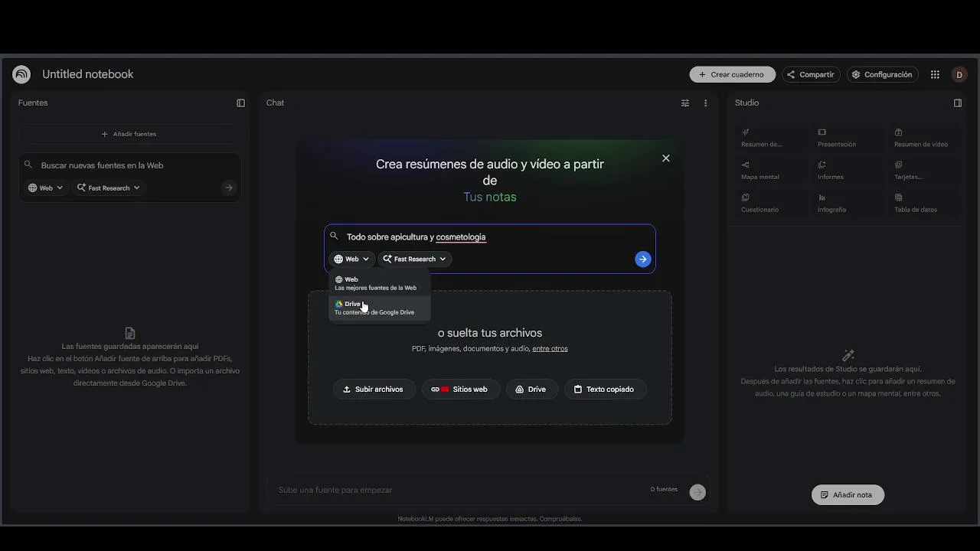
Task: Open the entre otros link
Action: (550, 349)
